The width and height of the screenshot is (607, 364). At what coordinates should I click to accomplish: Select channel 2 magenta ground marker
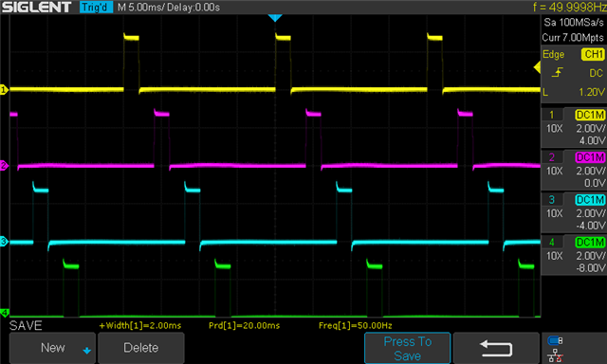pyautogui.click(x=4, y=166)
